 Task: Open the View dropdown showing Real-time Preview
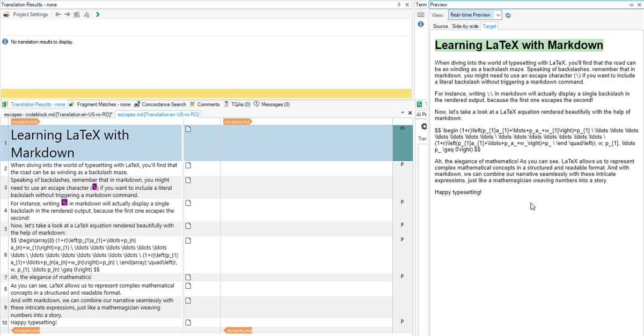[x=475, y=15]
